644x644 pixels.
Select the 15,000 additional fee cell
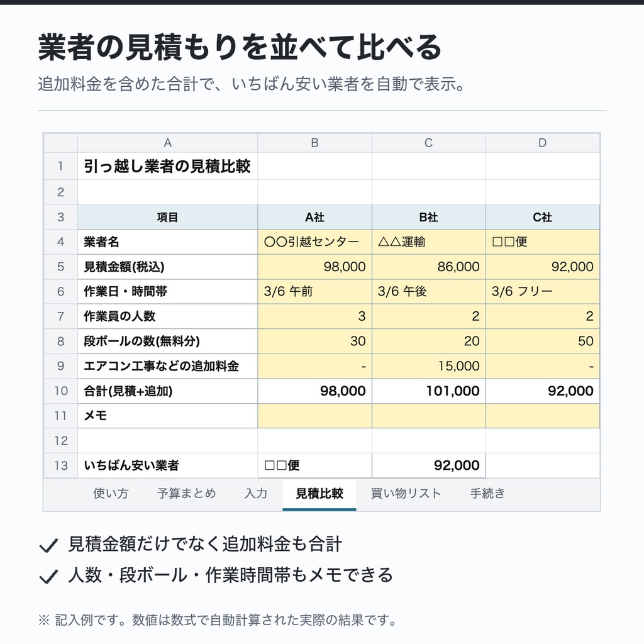[428, 366]
